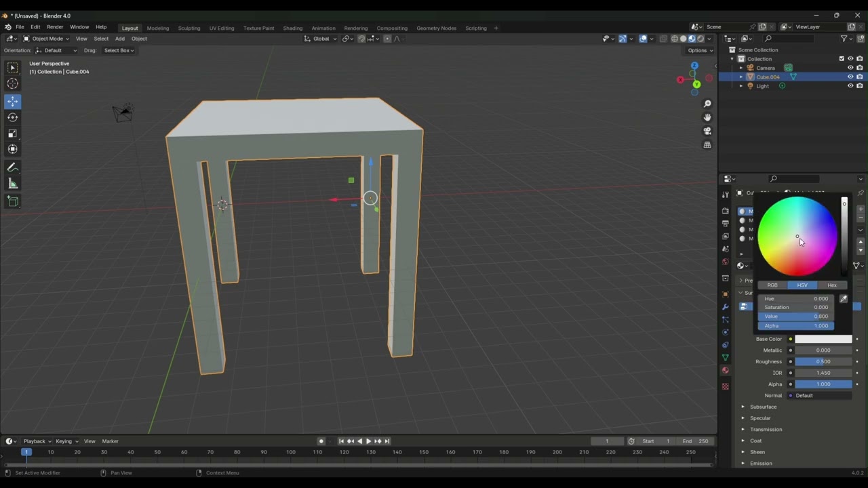
Task: Click the Base Color swatch
Action: 823,339
